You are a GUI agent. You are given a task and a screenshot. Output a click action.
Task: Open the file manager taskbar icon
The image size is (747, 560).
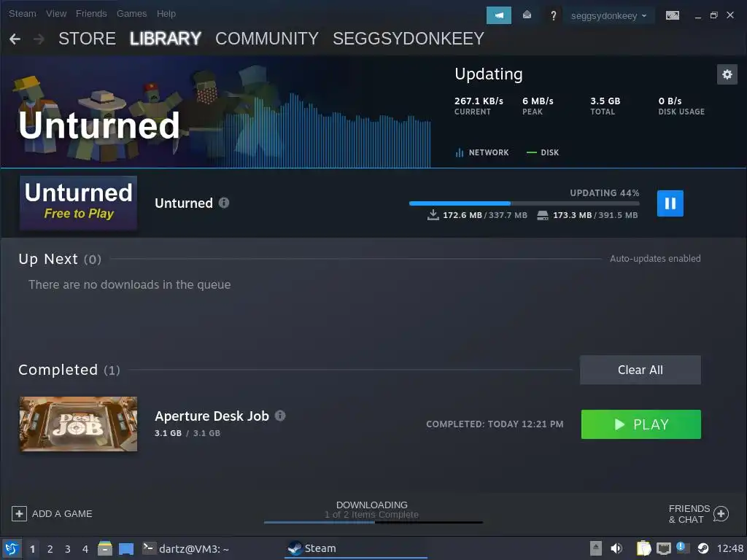pyautogui.click(x=105, y=548)
